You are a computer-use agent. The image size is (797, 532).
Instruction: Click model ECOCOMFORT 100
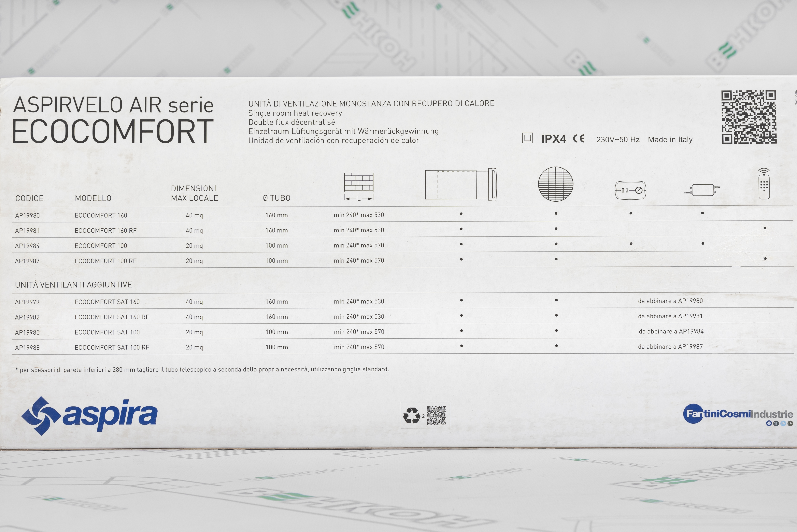(101, 246)
